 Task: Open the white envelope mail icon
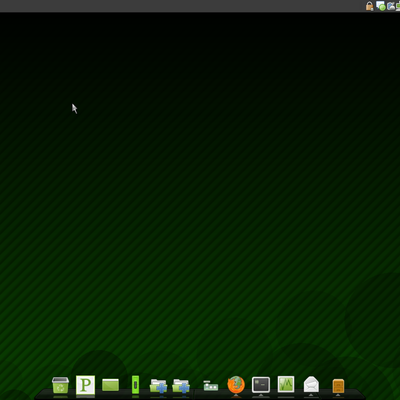tap(311, 384)
